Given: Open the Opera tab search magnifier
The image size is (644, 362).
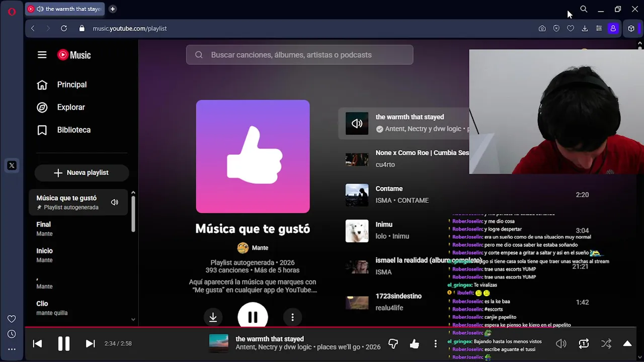Looking at the screenshot, I should pyautogui.click(x=584, y=9).
